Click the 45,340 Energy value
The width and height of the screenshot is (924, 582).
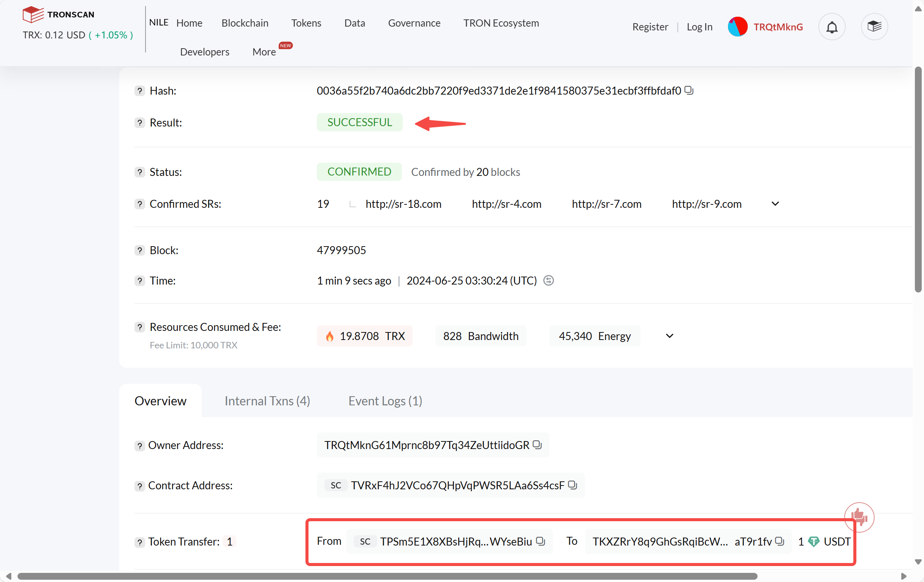click(594, 336)
